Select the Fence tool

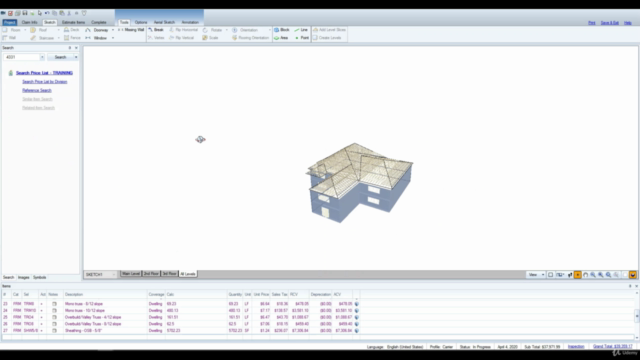(72, 38)
